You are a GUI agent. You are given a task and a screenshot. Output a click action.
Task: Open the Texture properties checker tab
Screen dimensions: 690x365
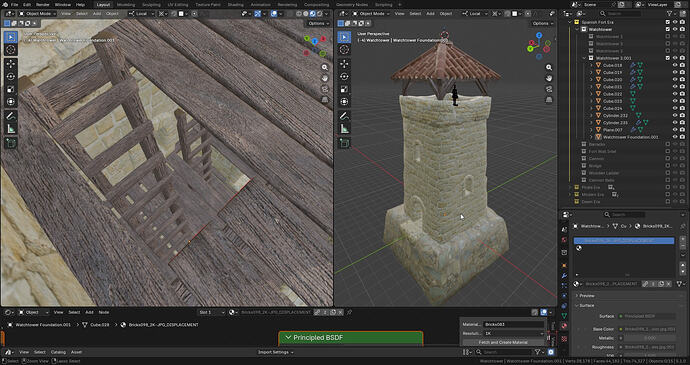coord(565,339)
